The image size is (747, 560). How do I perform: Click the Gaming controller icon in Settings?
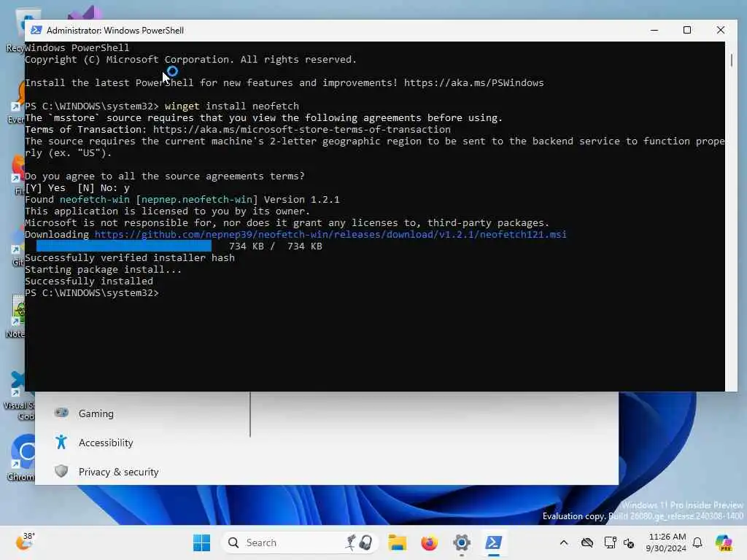[x=61, y=413]
